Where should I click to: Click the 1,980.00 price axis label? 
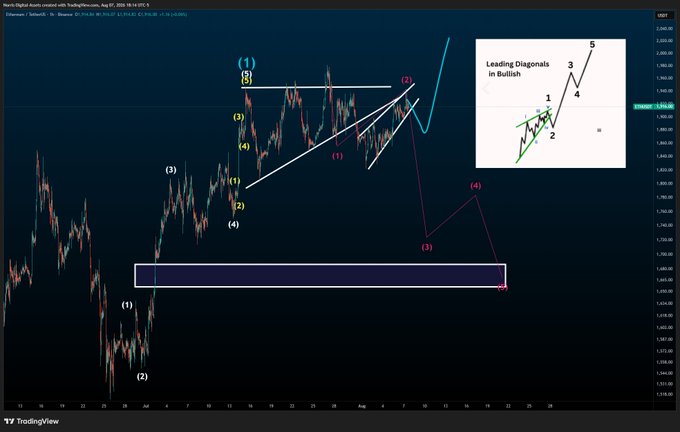point(664,66)
